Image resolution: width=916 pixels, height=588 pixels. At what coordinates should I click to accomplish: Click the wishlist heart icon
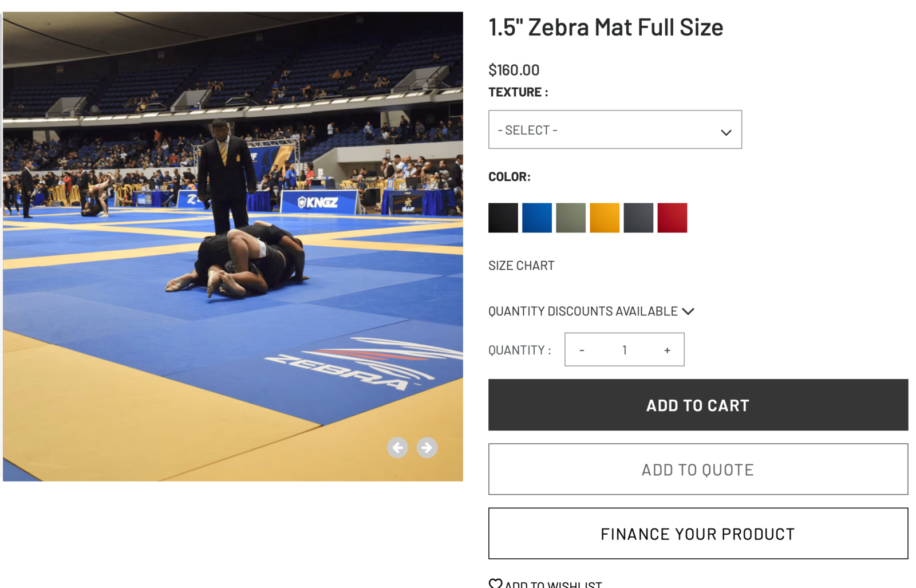(495, 583)
